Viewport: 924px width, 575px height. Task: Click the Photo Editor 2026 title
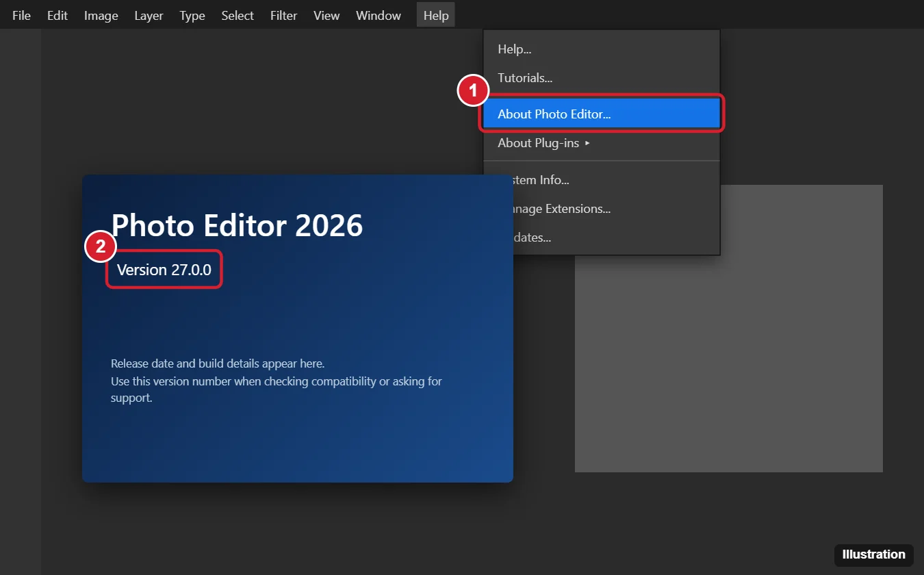tap(237, 225)
